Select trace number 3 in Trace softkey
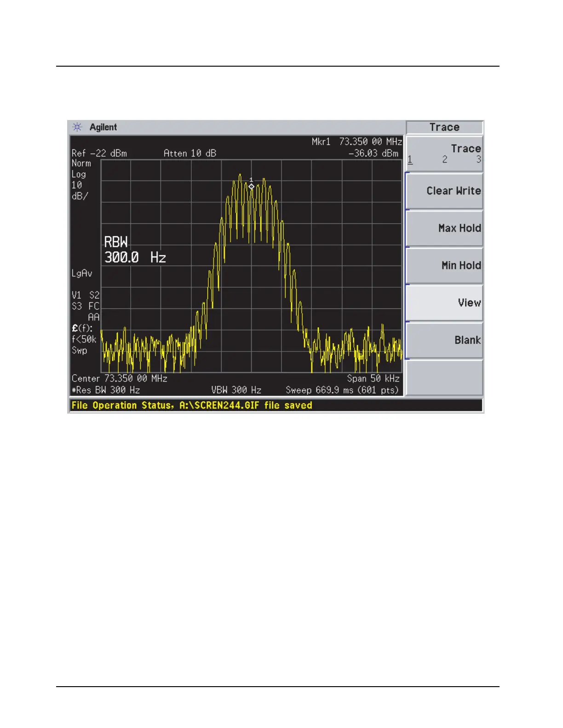The image size is (563, 728). [x=478, y=160]
